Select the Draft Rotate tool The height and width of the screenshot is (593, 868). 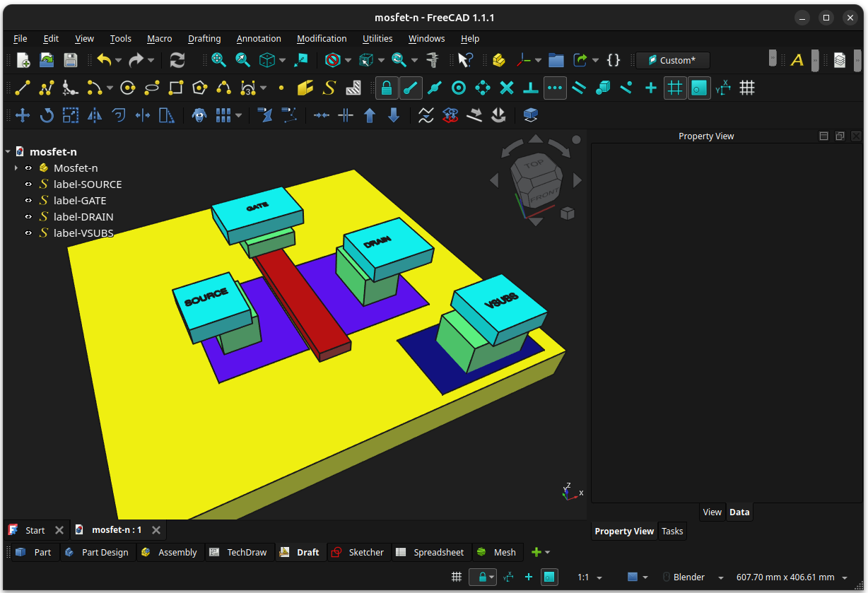47,115
